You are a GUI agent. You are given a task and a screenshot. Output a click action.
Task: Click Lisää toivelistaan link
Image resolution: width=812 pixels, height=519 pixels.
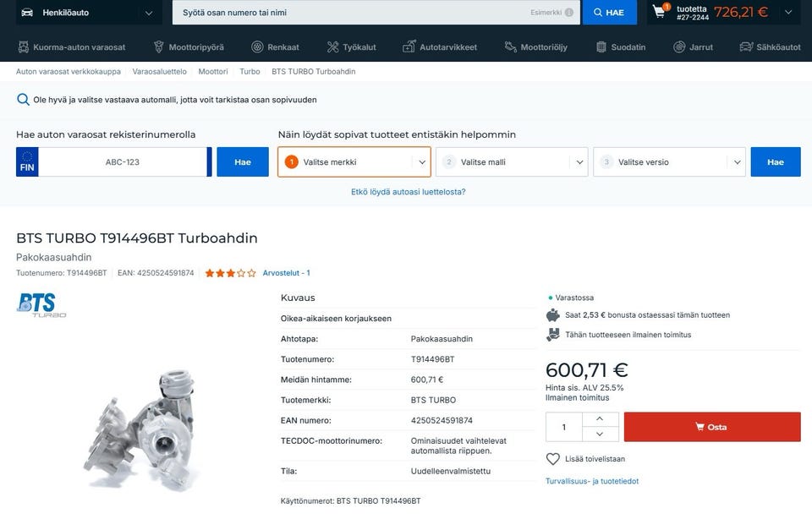pyautogui.click(x=595, y=458)
